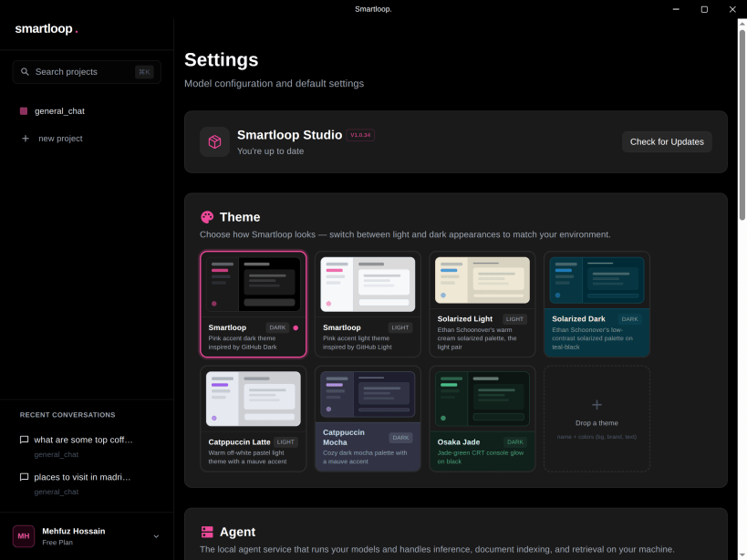Click the smartloop logo in the sidebar
The width and height of the screenshot is (747, 560).
(47, 29)
